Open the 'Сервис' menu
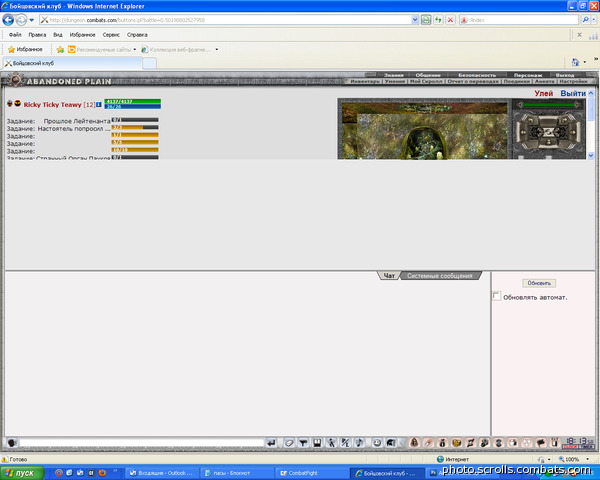The image size is (600, 480). click(111, 35)
